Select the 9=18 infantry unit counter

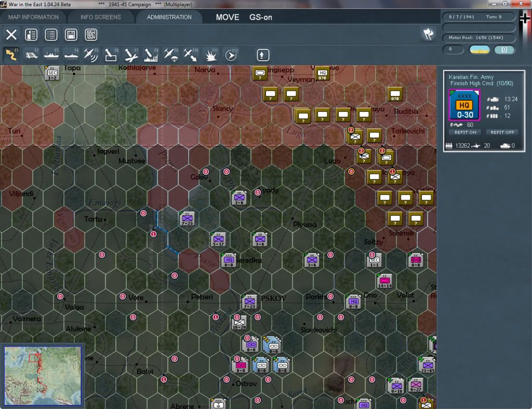[396, 386]
